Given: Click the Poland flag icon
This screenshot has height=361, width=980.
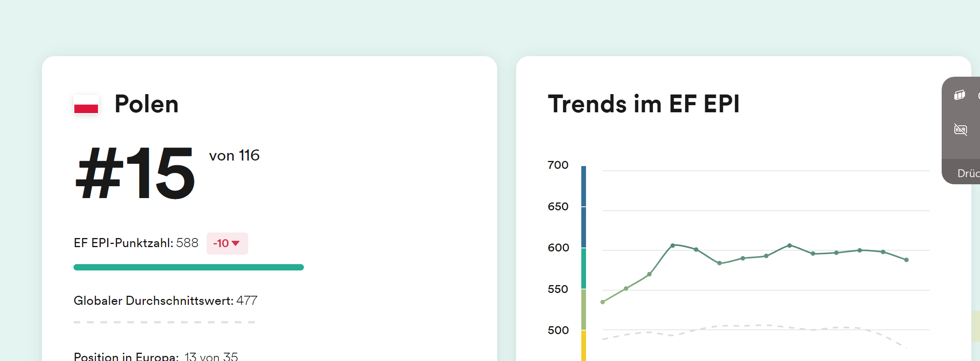Looking at the screenshot, I should pos(86,104).
